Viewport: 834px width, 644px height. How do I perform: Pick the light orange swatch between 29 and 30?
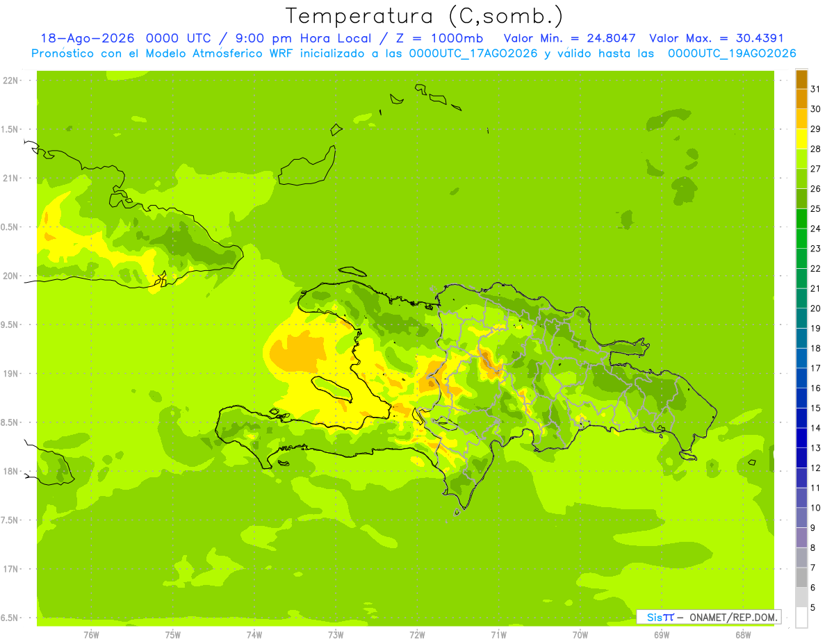(801, 119)
